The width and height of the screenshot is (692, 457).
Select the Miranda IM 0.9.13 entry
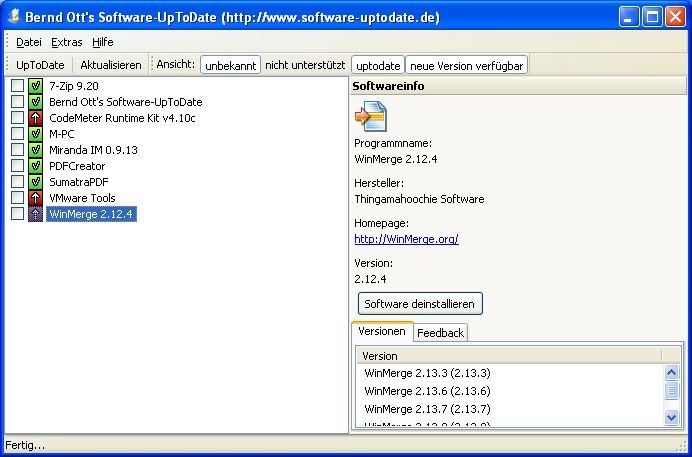click(x=93, y=150)
